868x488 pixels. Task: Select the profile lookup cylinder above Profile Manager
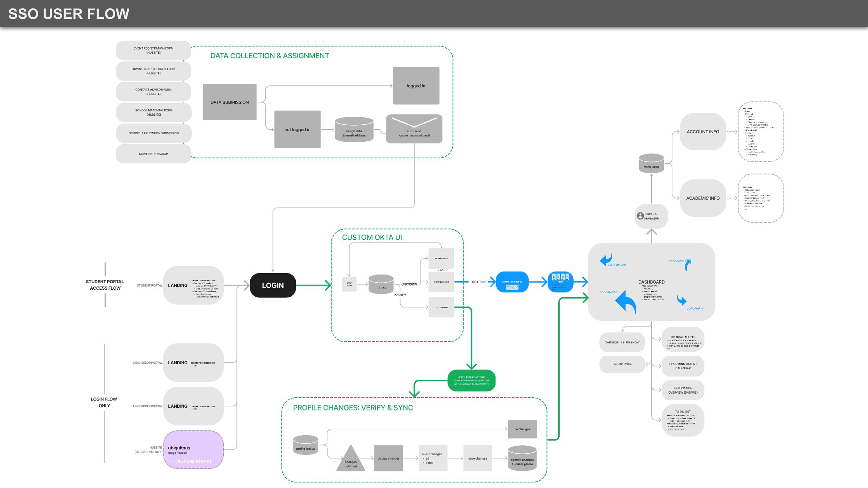coord(651,163)
